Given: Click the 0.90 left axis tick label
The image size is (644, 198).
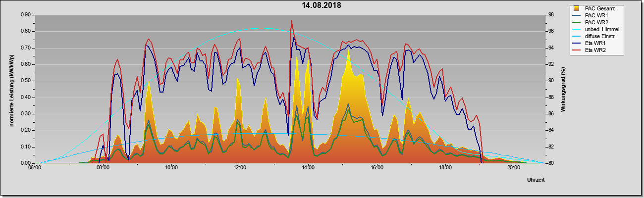Looking at the screenshot, I should coord(26,15).
